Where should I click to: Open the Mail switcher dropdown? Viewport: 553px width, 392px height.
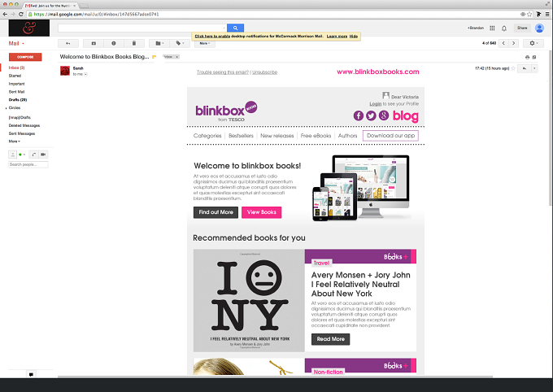pyautogui.click(x=16, y=43)
